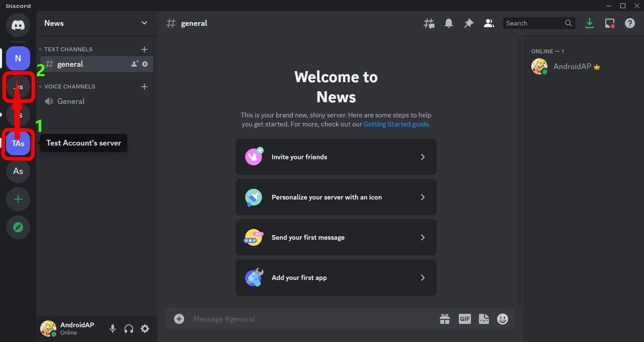Show pinned messages
Viewport: 644px width, 342px height.
(x=469, y=23)
